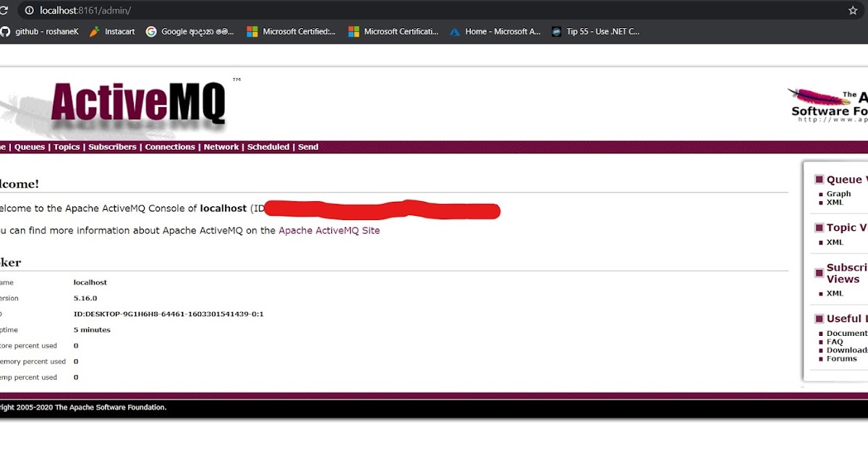Click the site info icon in address bar
The height and width of the screenshot is (456, 868).
click(27, 11)
